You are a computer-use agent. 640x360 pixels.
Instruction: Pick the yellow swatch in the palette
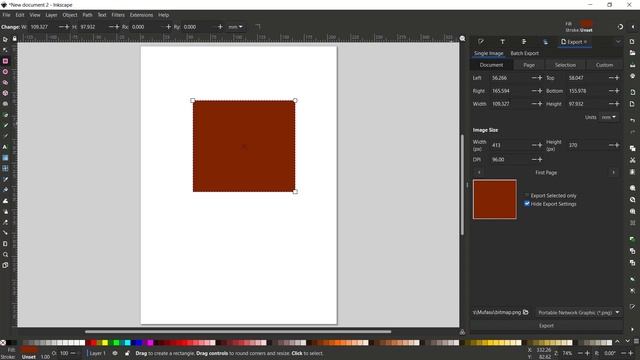click(x=105, y=342)
